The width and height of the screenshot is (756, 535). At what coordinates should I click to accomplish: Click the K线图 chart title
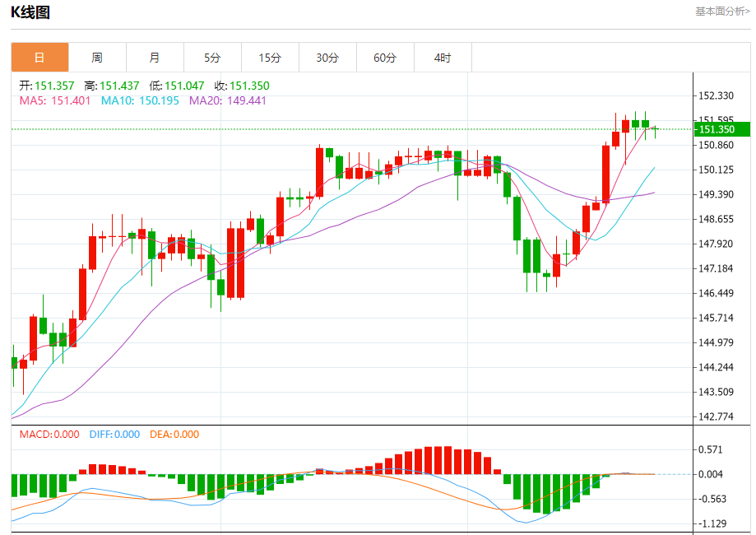30,12
